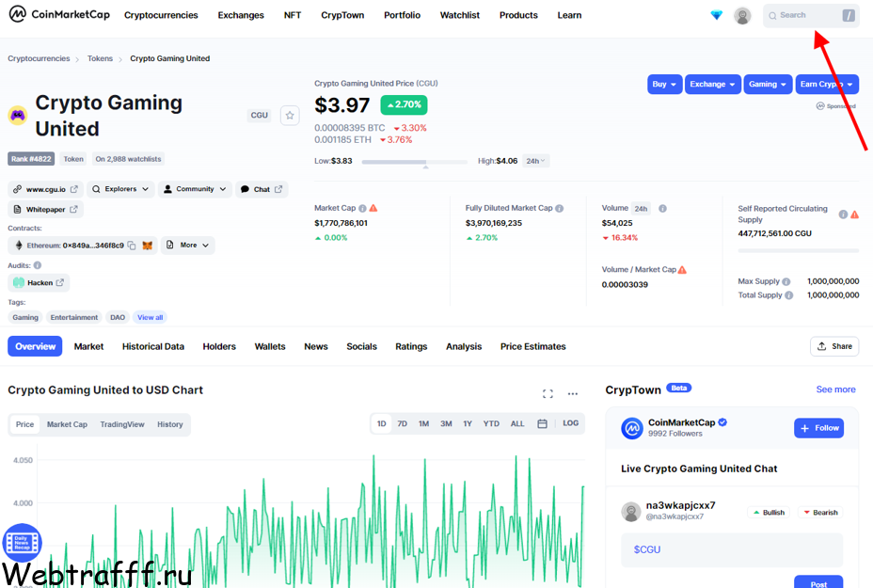
Task: Open the Tokens breadcrumb
Action: click(x=100, y=58)
